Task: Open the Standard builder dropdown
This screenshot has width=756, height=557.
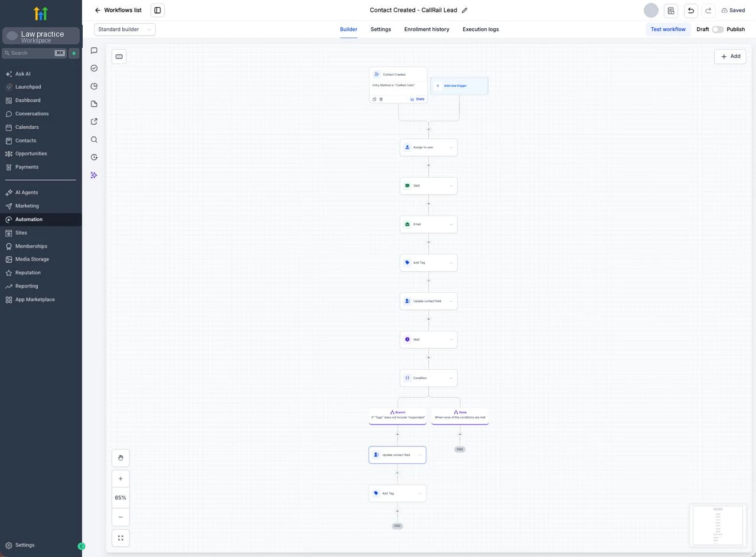Action: click(125, 29)
